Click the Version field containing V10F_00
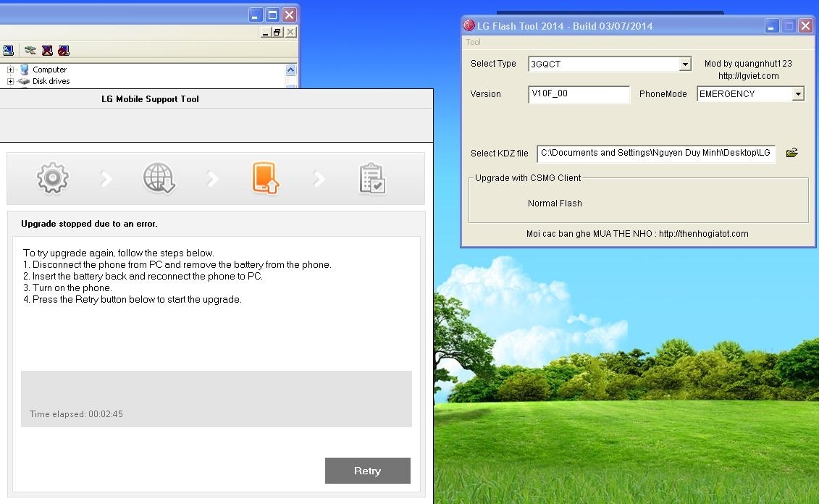The height and width of the screenshot is (504, 819). point(579,94)
